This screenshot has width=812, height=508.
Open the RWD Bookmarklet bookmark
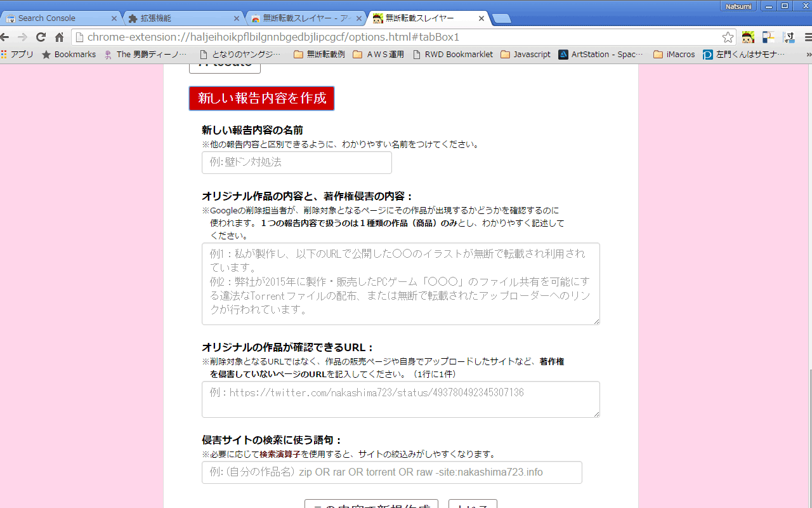[452, 55]
